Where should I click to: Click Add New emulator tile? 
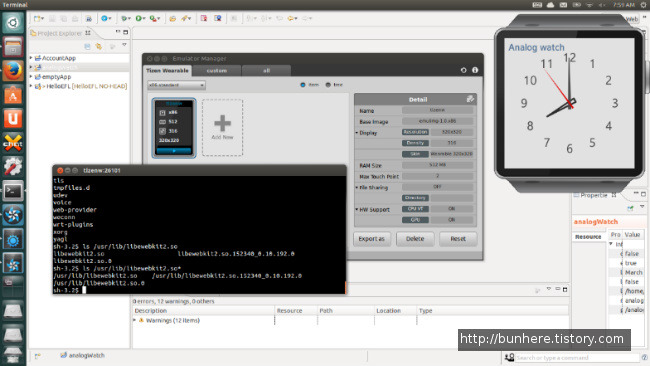[x=223, y=128]
